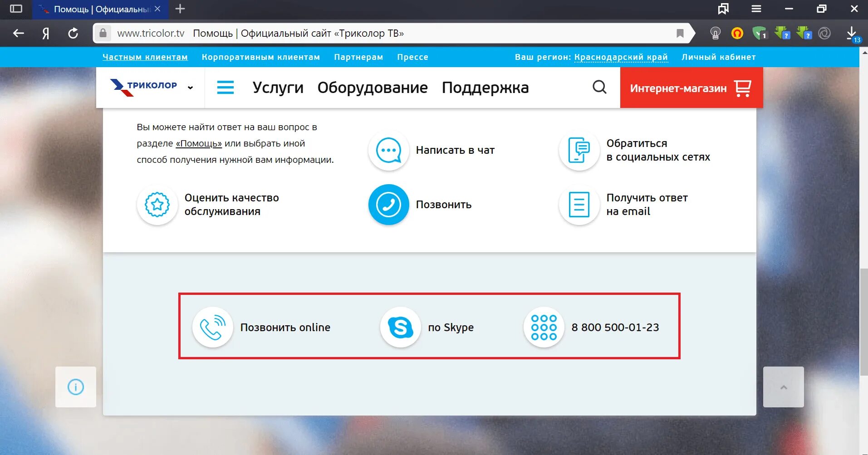This screenshot has width=868, height=455.
Task: Open the Интернет-магазин button
Action: coord(691,88)
